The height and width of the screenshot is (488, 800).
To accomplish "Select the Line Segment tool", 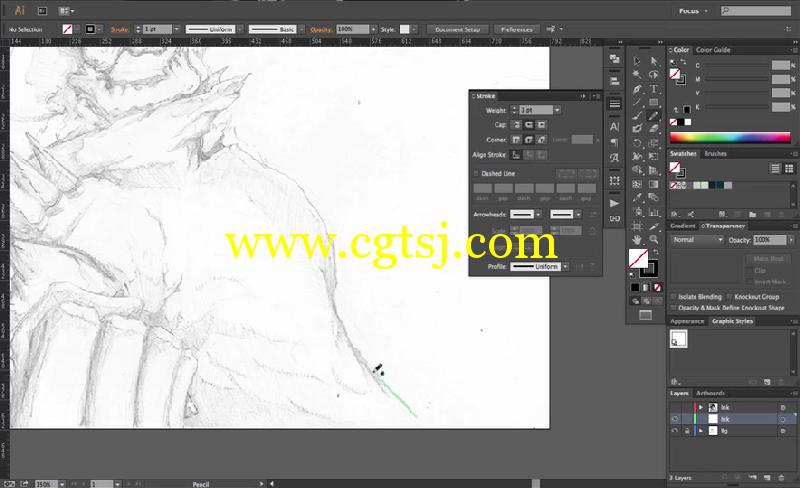I will coord(637,102).
